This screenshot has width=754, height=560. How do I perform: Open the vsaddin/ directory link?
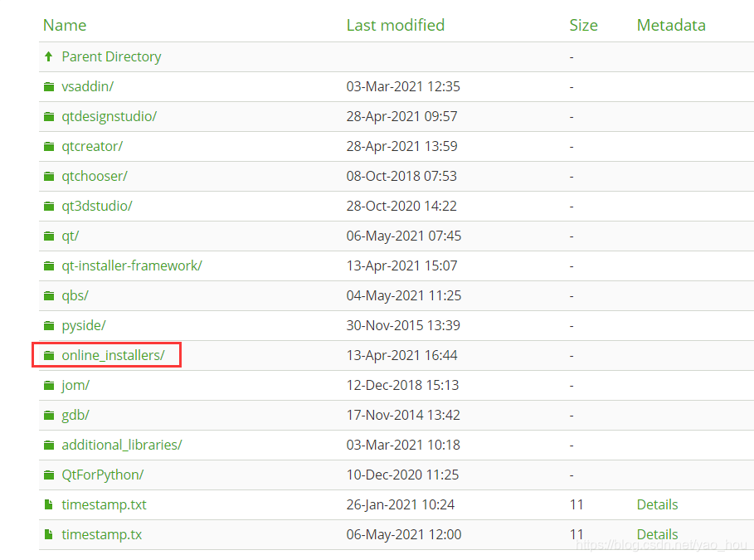(88, 86)
